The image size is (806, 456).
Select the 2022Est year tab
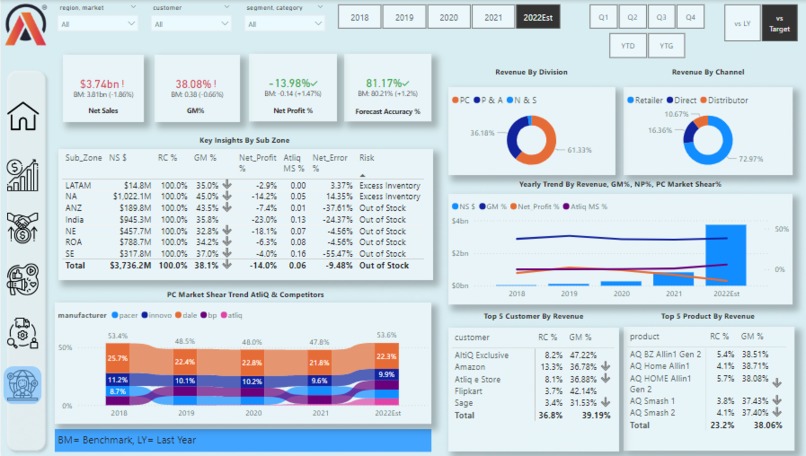pyautogui.click(x=538, y=17)
